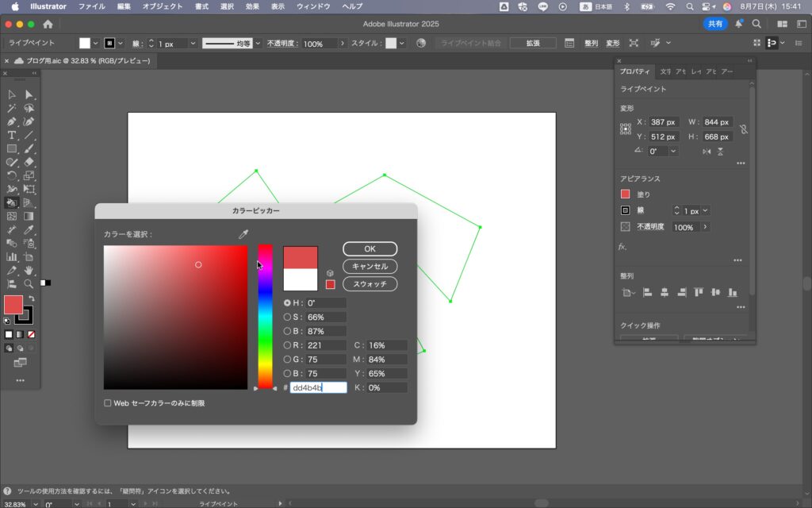Select the Zoom tool

[x=29, y=283]
